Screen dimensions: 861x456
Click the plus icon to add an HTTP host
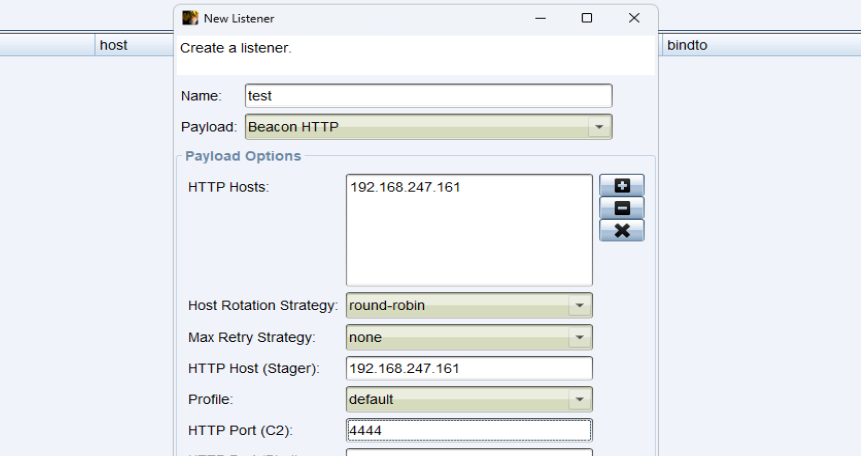621,185
